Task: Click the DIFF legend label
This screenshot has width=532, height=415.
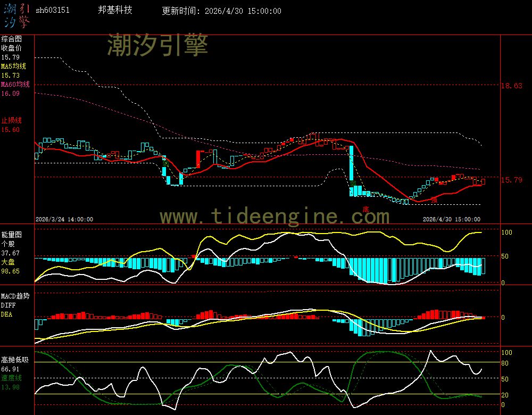Action: [x=8, y=305]
